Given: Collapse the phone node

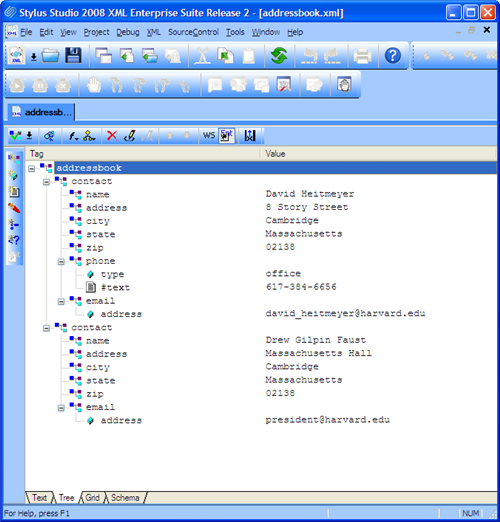Looking at the screenshot, I should 61,262.
